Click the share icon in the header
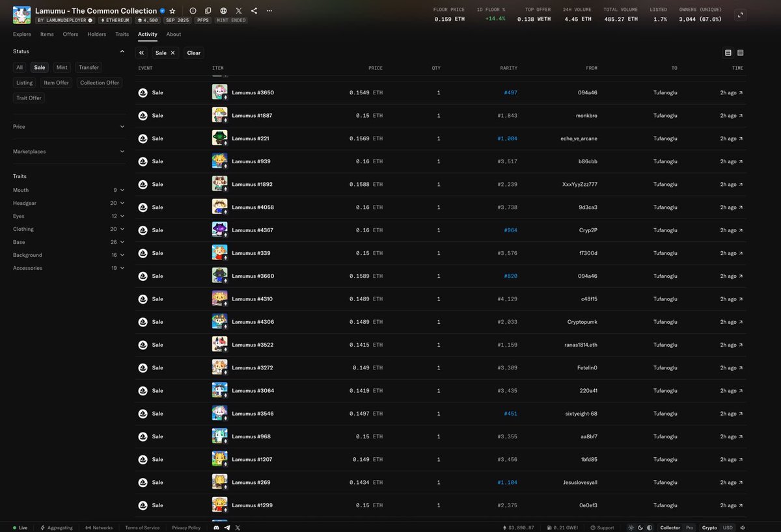This screenshot has width=781, height=532. coord(254,11)
